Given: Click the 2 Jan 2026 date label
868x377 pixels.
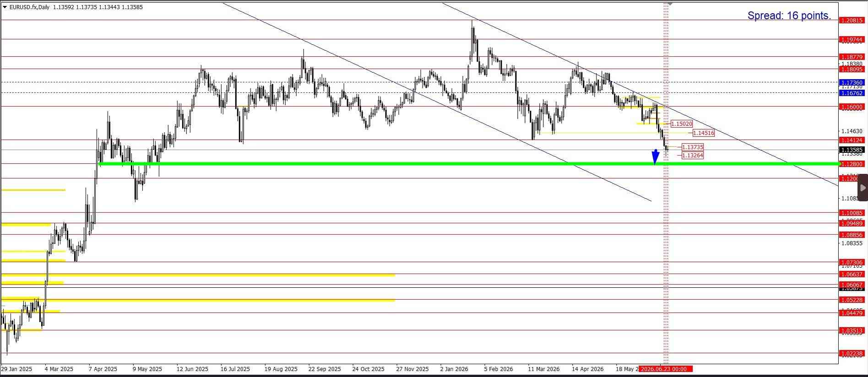Looking at the screenshot, I should coord(454,369).
